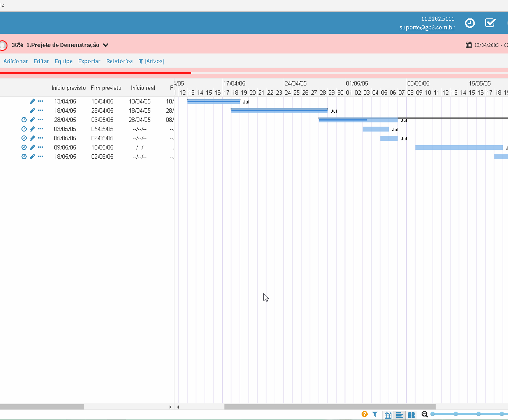This screenshot has width=508, height=420.
Task: Click the second stop on the zoom slider
Action: (x=456, y=414)
